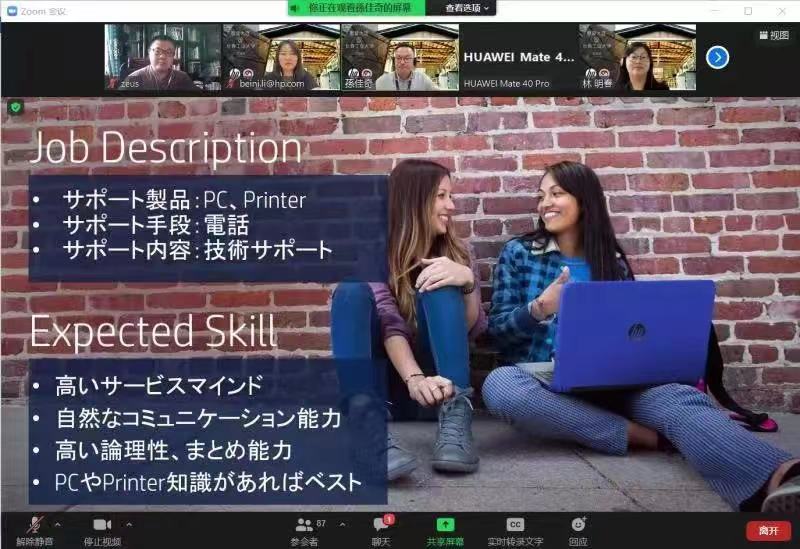
Task: Click the green share screen icon (共享屏幕)
Action: tap(445, 526)
